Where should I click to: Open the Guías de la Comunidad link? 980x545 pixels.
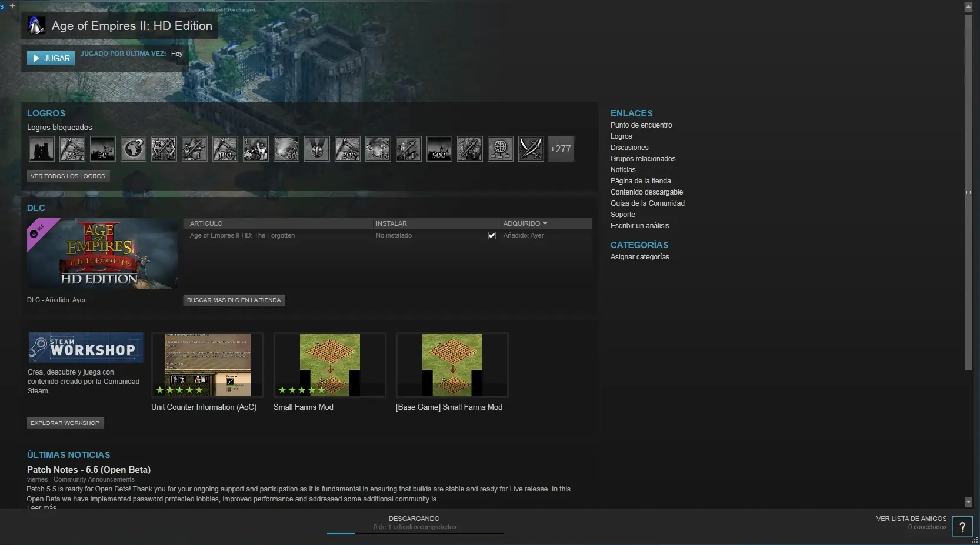click(648, 203)
